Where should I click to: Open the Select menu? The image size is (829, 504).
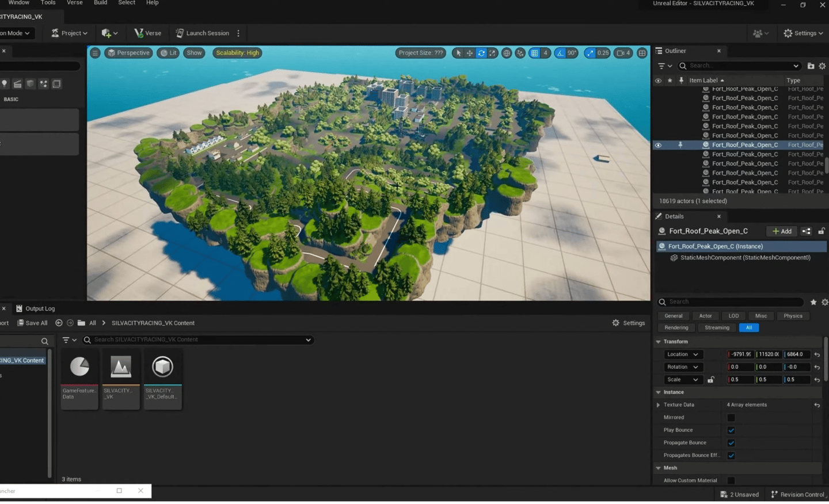click(127, 3)
